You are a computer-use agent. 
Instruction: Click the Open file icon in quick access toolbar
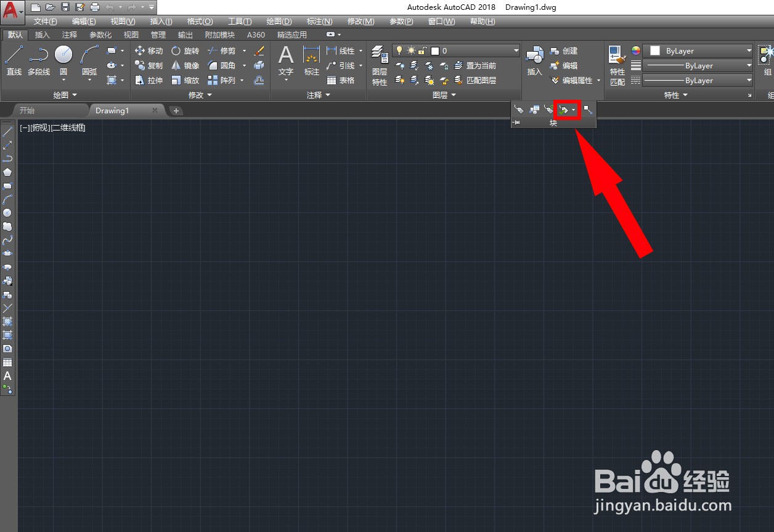pos(51,7)
